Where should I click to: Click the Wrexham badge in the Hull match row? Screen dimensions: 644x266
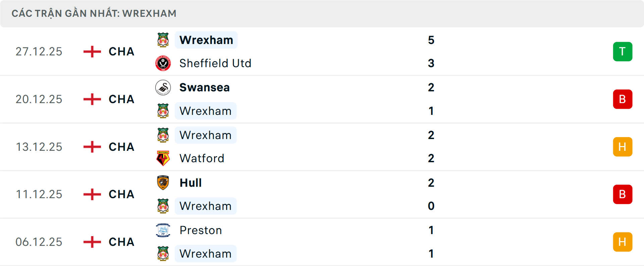[x=163, y=206]
